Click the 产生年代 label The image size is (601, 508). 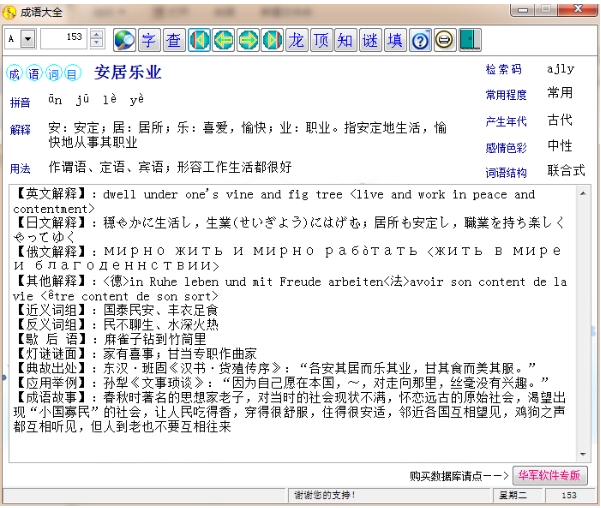coord(506,122)
